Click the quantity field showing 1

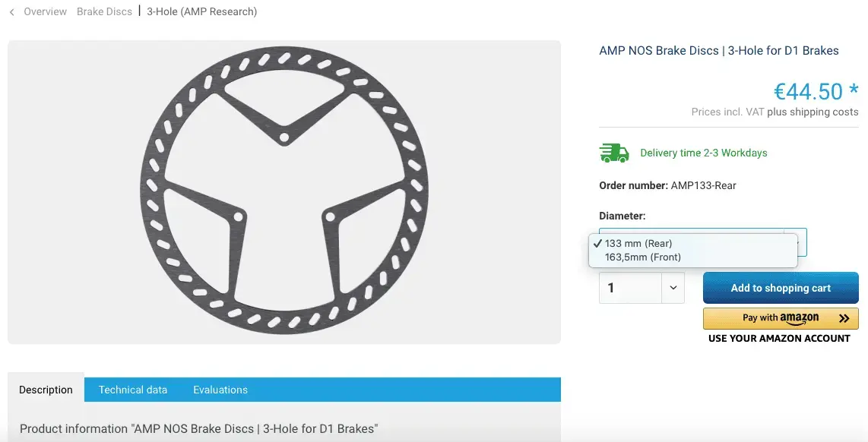(630, 288)
